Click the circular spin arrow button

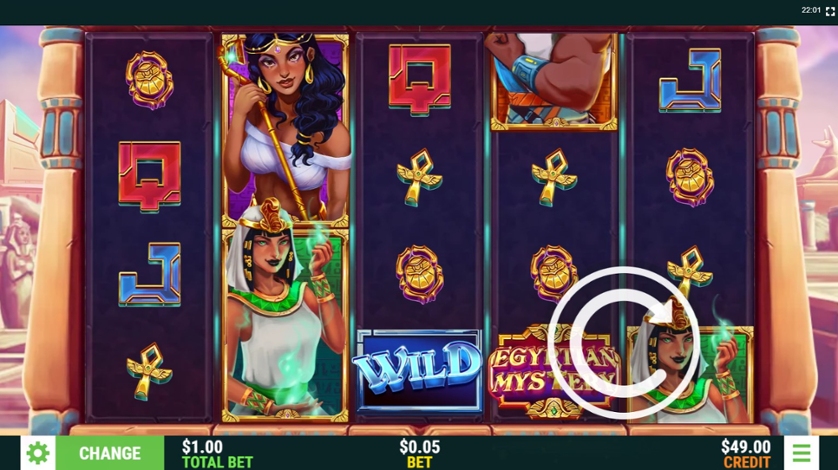623,343
